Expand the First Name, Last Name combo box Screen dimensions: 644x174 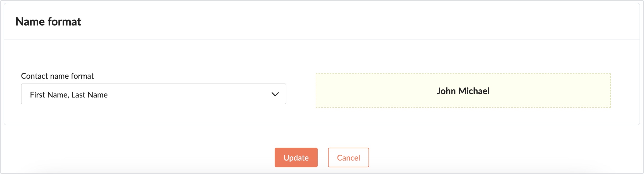(x=168, y=94)
